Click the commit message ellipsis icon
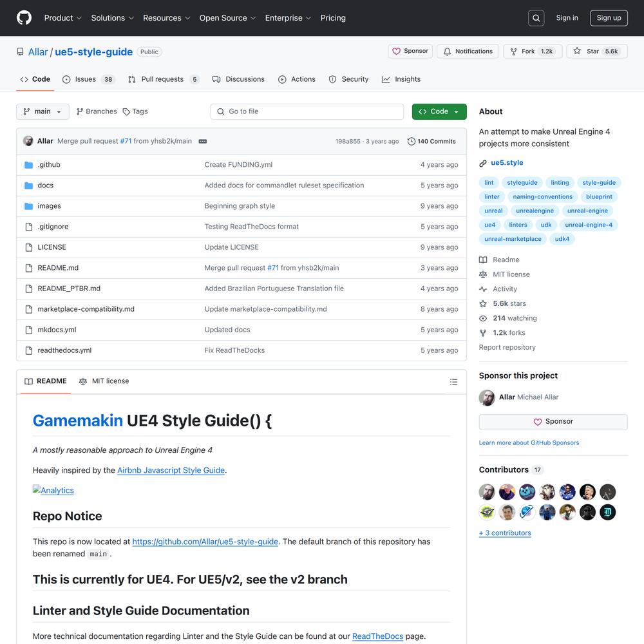This screenshot has height=644, width=644. click(x=202, y=141)
